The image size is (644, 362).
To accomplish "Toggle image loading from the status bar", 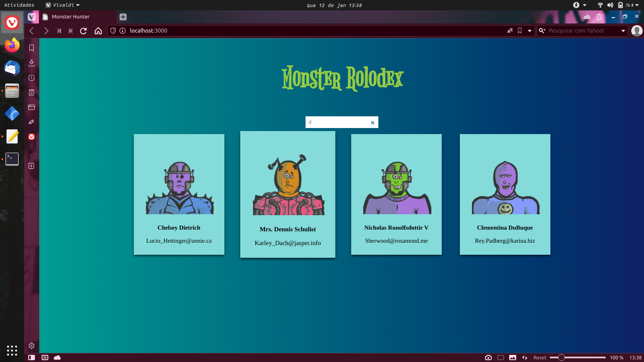I will [x=513, y=358].
